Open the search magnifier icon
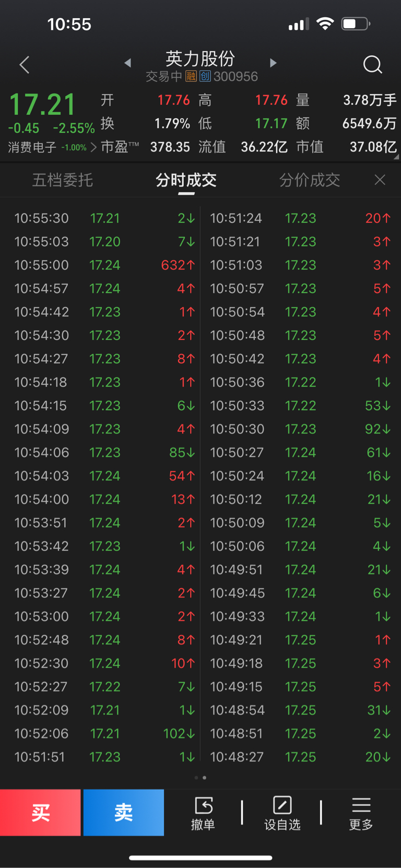Screen dimensions: 401x868 [372, 65]
